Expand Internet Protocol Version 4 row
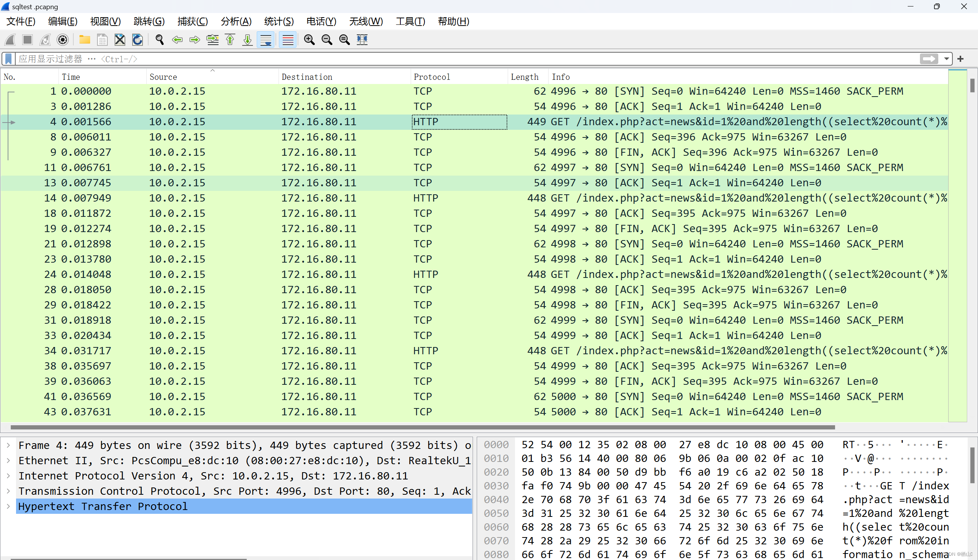 [x=8, y=476]
